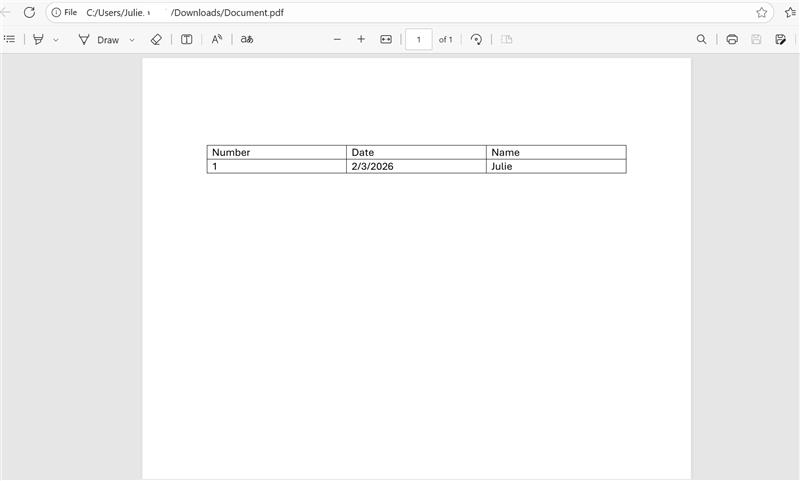Viewport: 800px width, 481px height.
Task: Click the page number input field
Action: coord(419,39)
